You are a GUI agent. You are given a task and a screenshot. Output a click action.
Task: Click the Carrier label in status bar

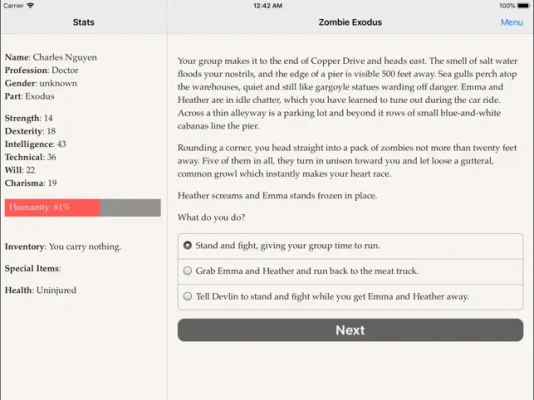14,5
